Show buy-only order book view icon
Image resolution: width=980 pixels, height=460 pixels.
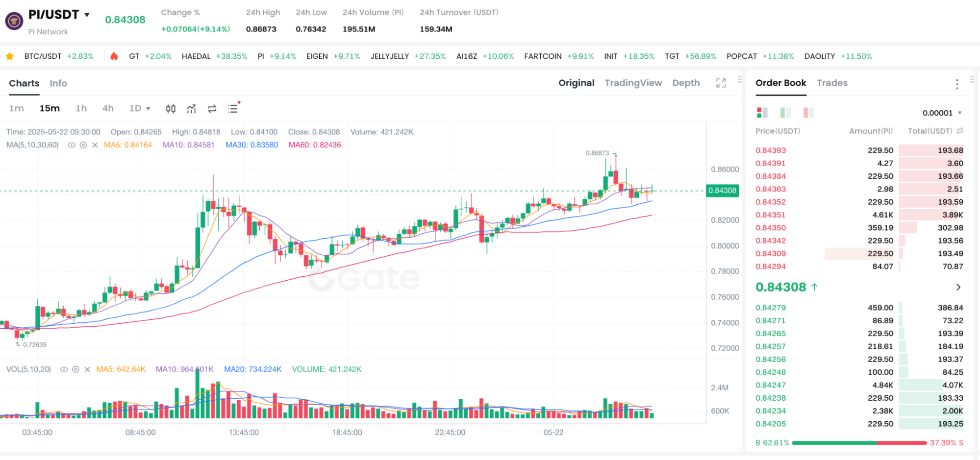tap(785, 113)
